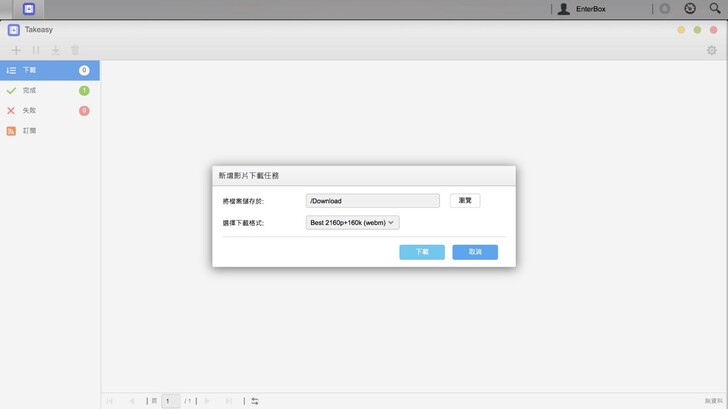This screenshot has height=409, width=728.
Task: Click the light blue download button in dialog
Action: tap(422, 252)
